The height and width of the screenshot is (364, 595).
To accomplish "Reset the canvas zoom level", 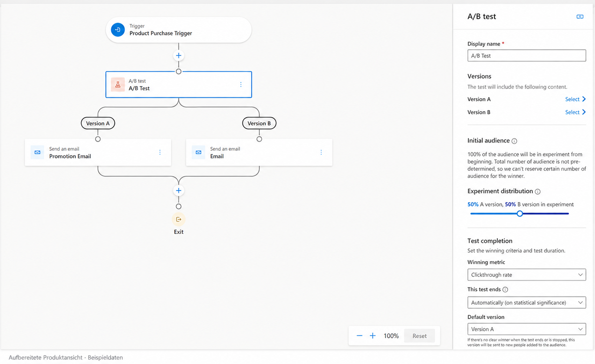I will [x=419, y=336].
